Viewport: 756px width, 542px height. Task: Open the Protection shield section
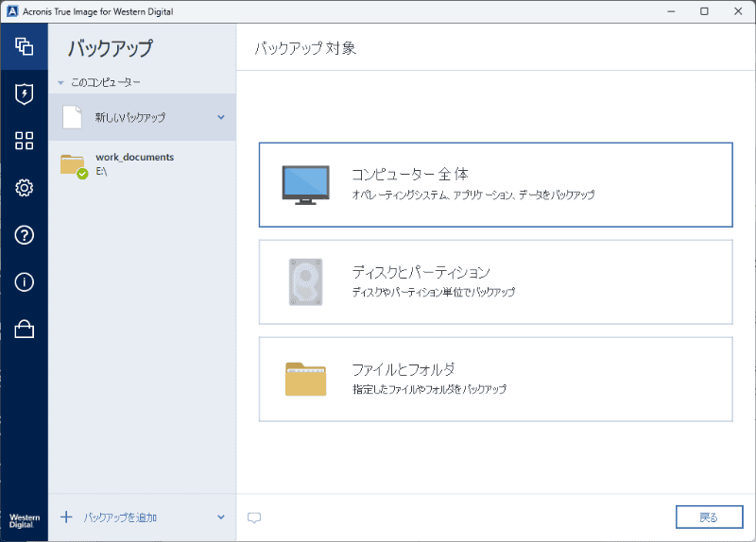(25, 93)
